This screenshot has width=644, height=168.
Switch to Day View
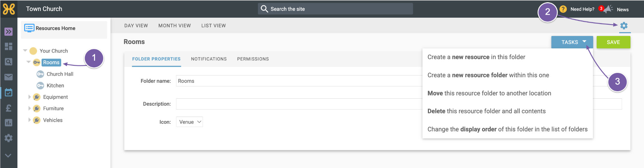136,26
